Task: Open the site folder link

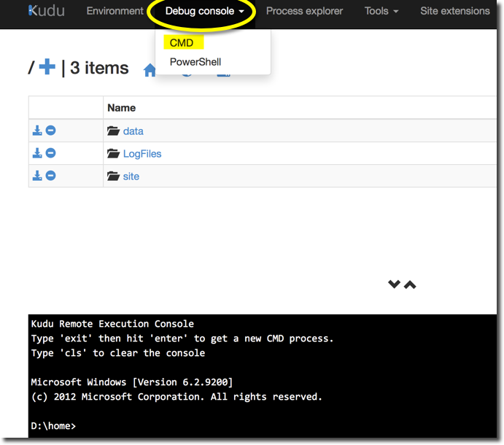Action: tap(131, 177)
